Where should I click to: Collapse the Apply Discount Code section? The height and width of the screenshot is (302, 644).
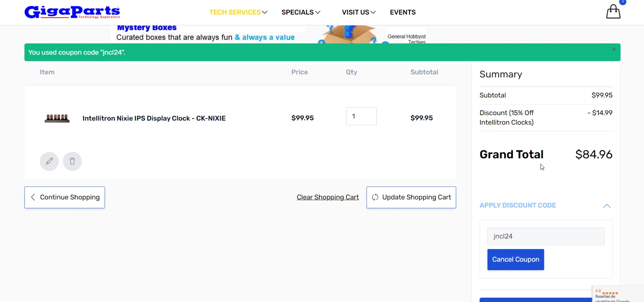606,206
